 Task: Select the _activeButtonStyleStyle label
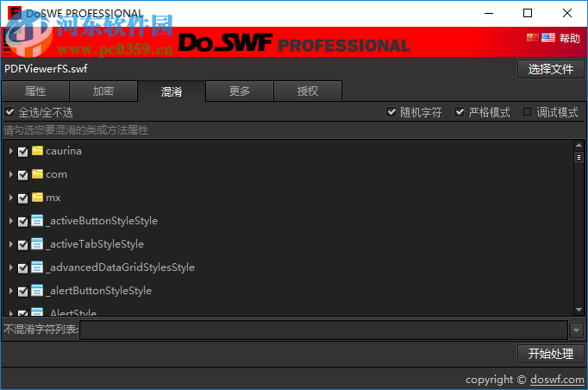click(x=102, y=221)
